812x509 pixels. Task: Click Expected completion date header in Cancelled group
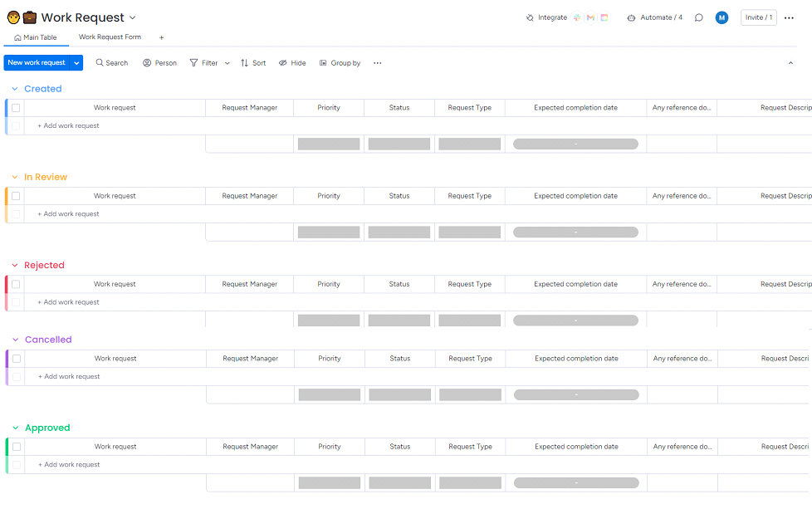tap(576, 359)
